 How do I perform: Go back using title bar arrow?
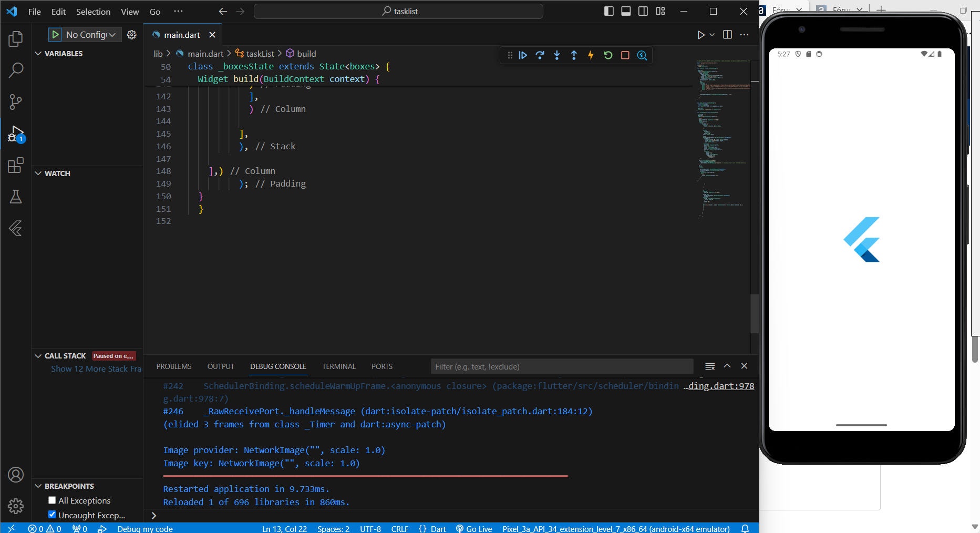(x=223, y=11)
